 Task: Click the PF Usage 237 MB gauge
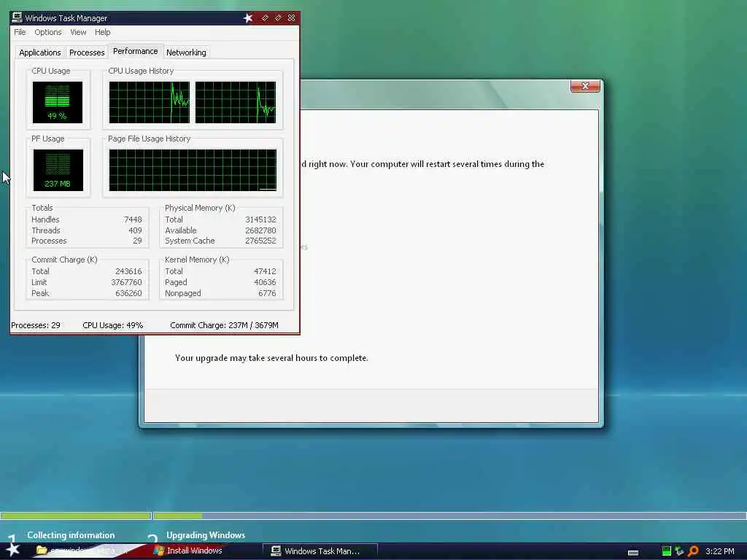coord(58,170)
